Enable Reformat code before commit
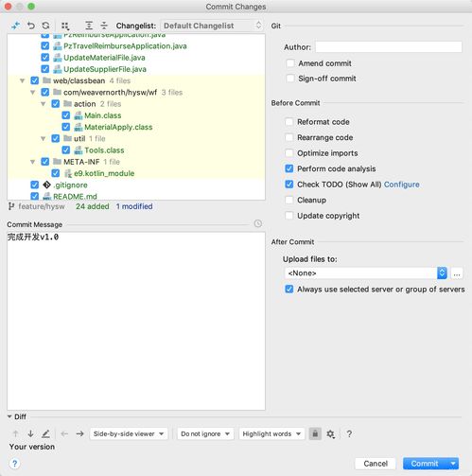This screenshot has width=472, height=476. click(x=289, y=122)
